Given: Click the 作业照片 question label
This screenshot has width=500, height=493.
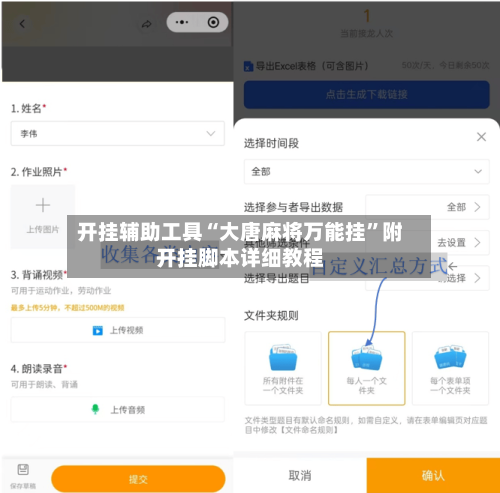Looking at the screenshot, I should [x=39, y=172].
